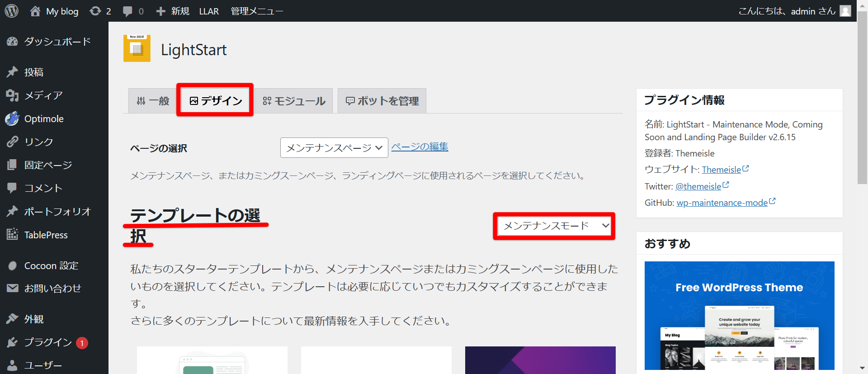This screenshot has height=374, width=868.
Task: Open 外観 appearance brush icon
Action: [12, 319]
